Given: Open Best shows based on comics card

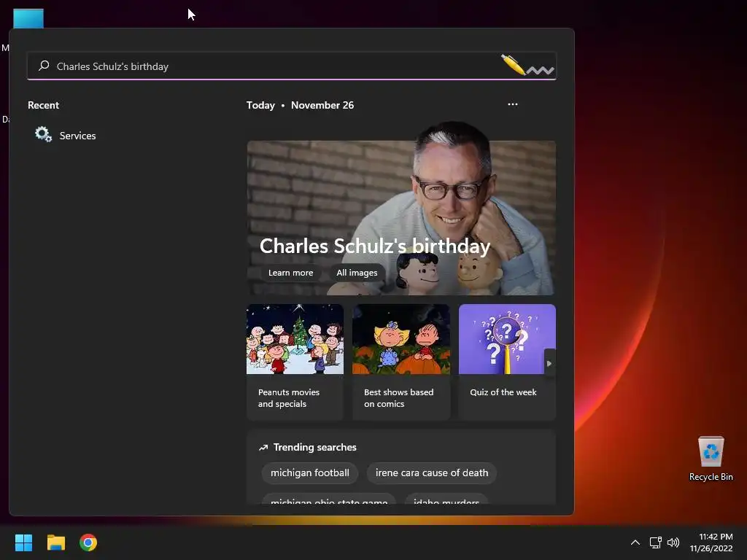Looking at the screenshot, I should click(401, 362).
